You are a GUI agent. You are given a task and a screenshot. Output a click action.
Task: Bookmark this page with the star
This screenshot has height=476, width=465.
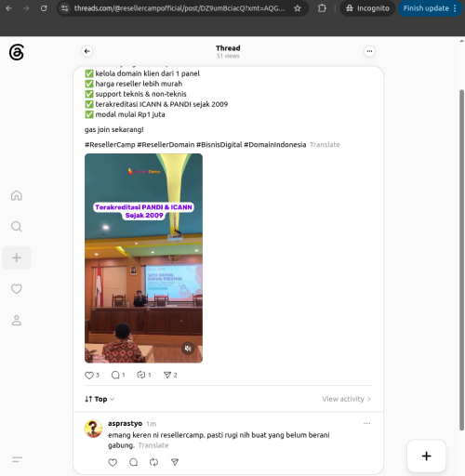pos(298,8)
